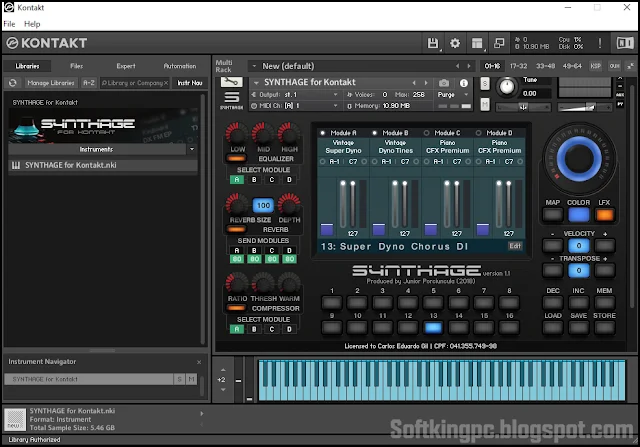Expand the SYNTHAGE instrument header menu

256,82
